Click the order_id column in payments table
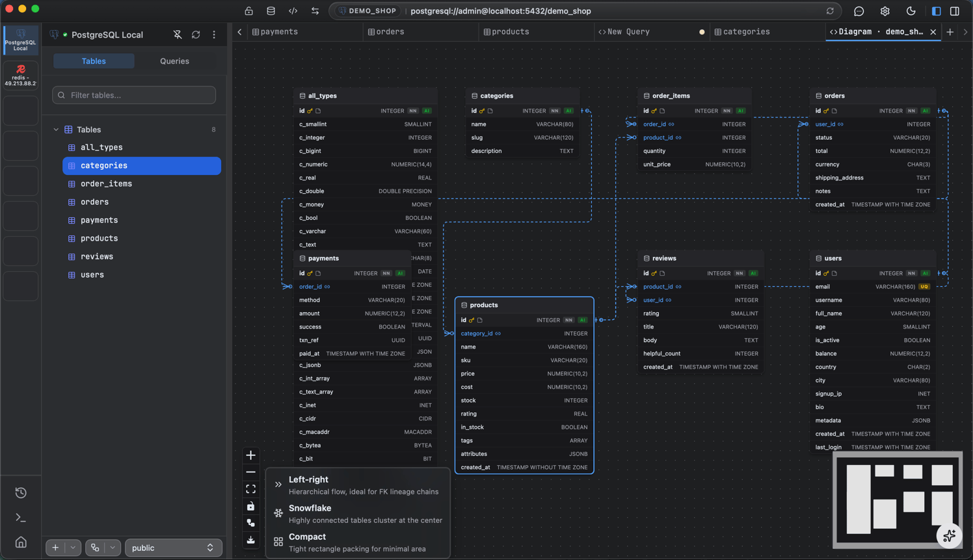This screenshot has height=560, width=973. point(352,287)
